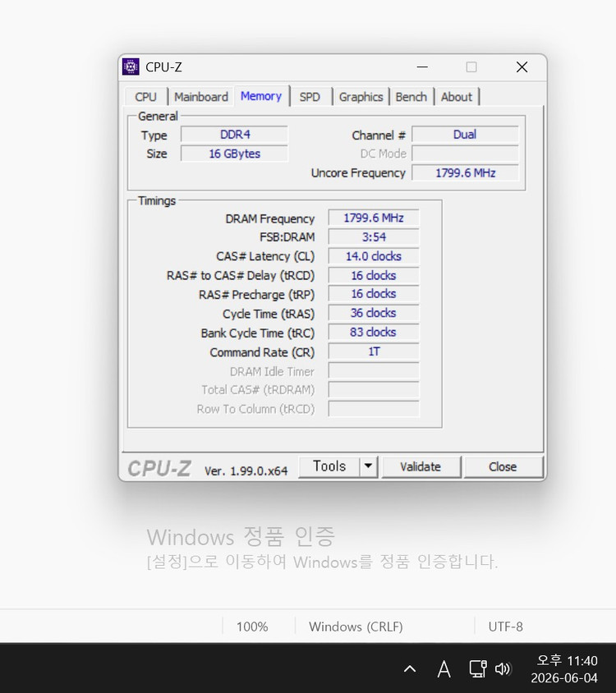This screenshot has height=693, width=616.
Task: Click the tRC 83 clocks value
Action: (374, 332)
